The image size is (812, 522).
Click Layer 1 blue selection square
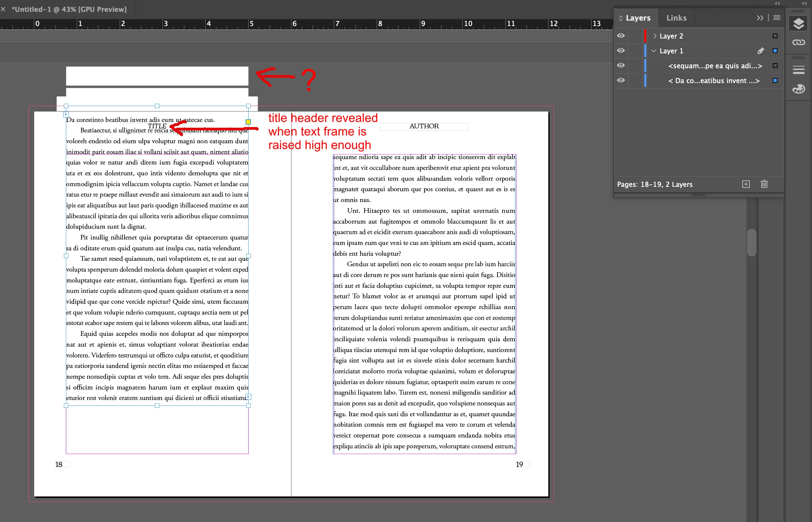[x=775, y=51]
